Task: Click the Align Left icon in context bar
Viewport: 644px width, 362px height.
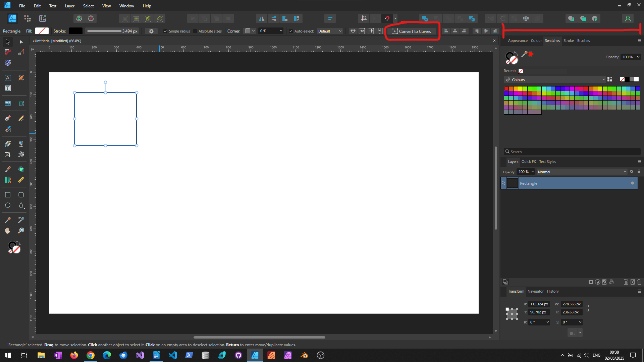Action: click(x=446, y=31)
